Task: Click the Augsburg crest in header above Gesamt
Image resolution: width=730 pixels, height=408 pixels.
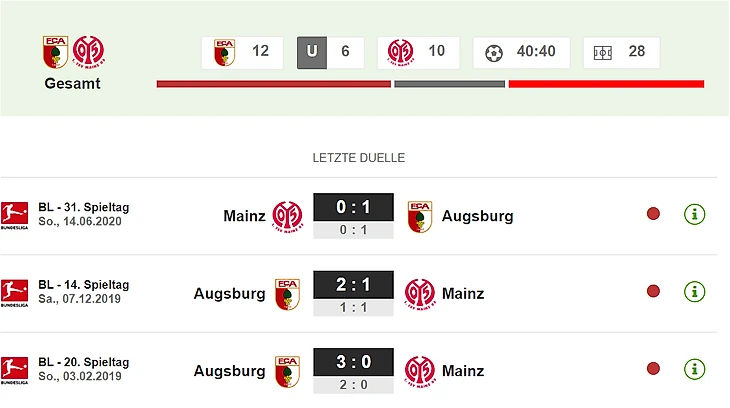Action: [x=56, y=52]
